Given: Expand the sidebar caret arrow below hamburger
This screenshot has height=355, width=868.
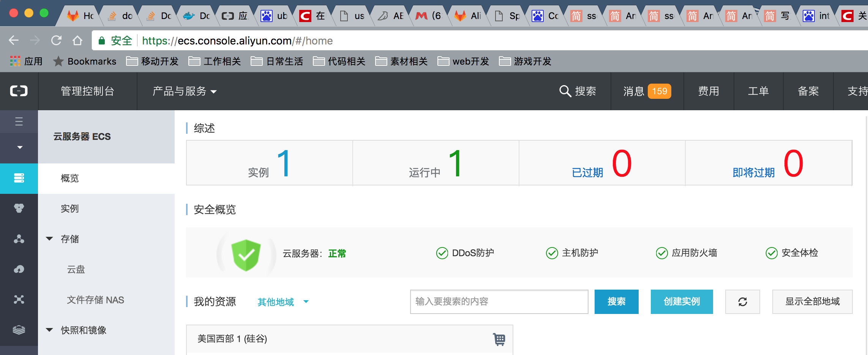Looking at the screenshot, I should click(20, 147).
